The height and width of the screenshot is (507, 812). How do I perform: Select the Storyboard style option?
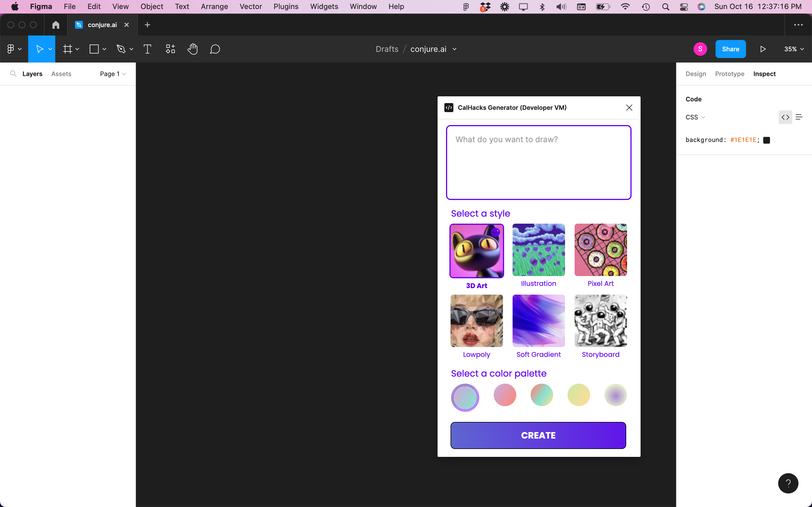click(x=600, y=321)
